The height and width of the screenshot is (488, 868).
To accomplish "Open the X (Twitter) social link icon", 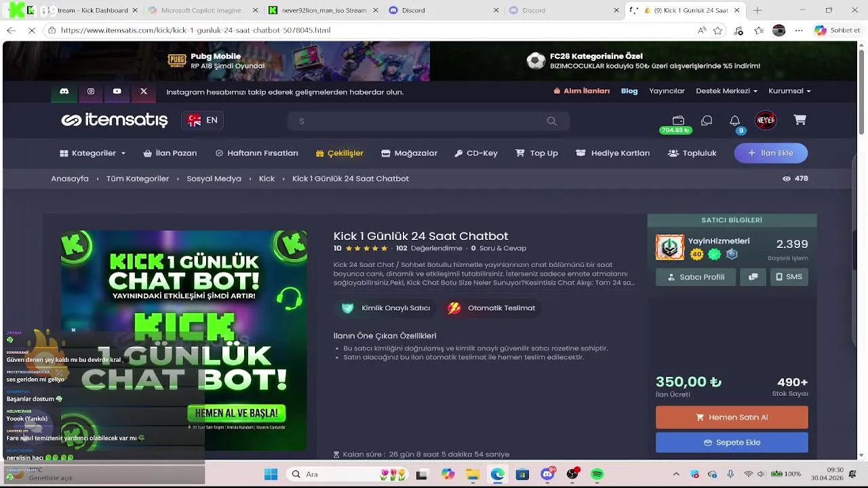I will [x=143, y=91].
